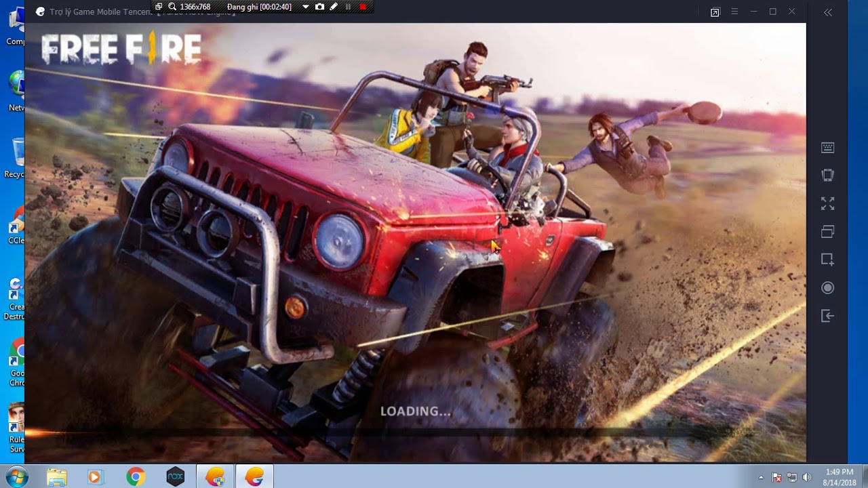Select the CCleaner desktop shortcut

point(16,225)
